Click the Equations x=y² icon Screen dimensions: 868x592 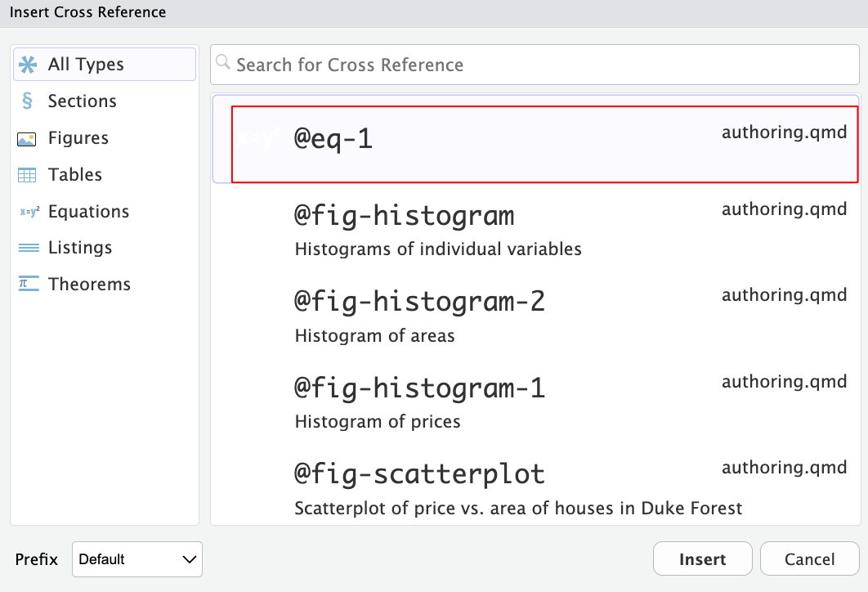coord(29,212)
